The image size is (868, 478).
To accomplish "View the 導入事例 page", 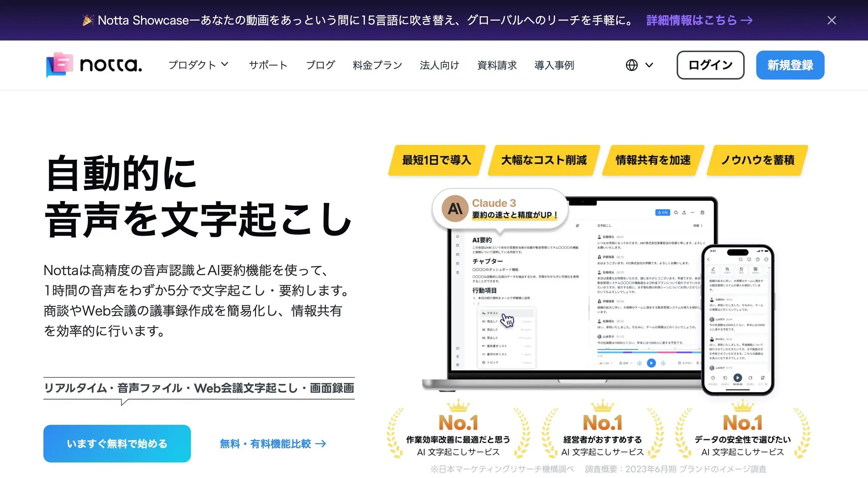I will 554,65.
